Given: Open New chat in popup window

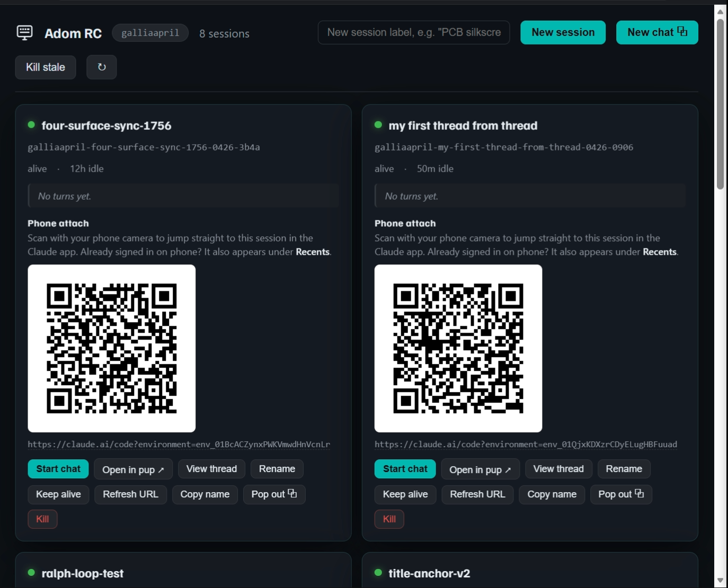Looking at the screenshot, I should (657, 32).
